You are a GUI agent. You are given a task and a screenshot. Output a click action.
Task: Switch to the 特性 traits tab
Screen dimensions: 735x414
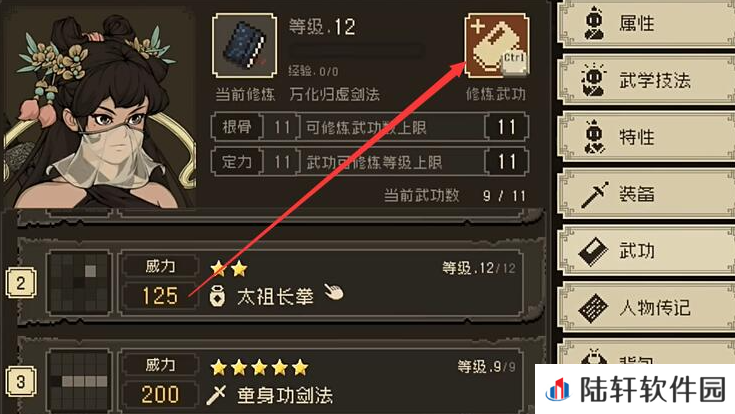coord(647,137)
